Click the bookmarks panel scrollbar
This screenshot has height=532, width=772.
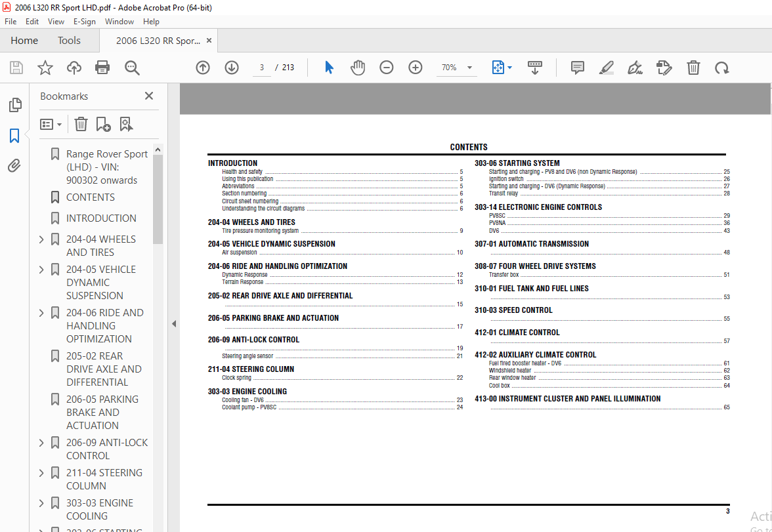pyautogui.click(x=158, y=199)
